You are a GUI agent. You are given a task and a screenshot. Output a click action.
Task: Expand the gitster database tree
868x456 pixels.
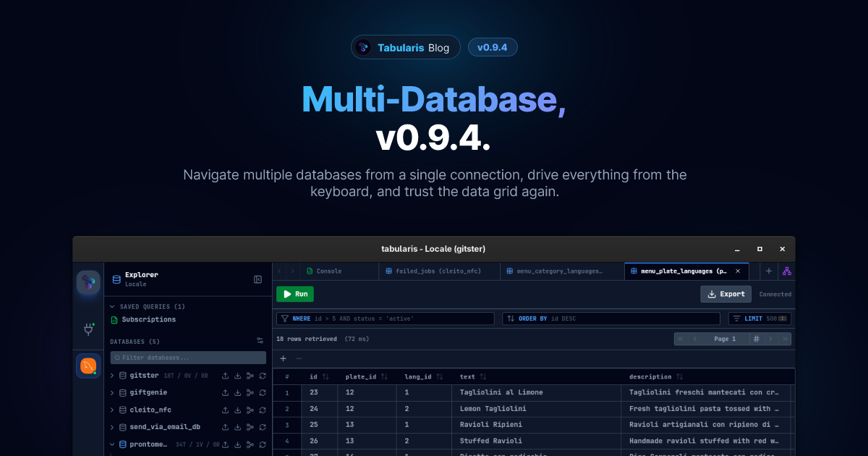tap(111, 375)
